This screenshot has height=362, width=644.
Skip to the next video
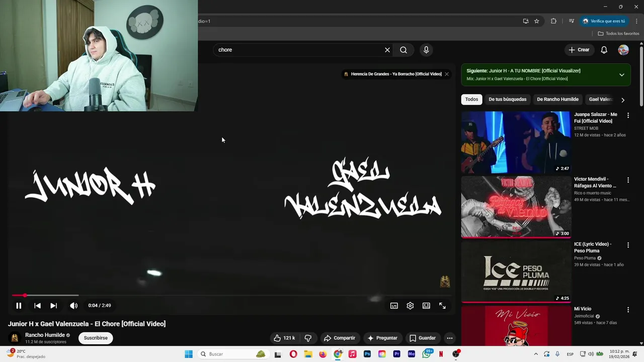53,306
